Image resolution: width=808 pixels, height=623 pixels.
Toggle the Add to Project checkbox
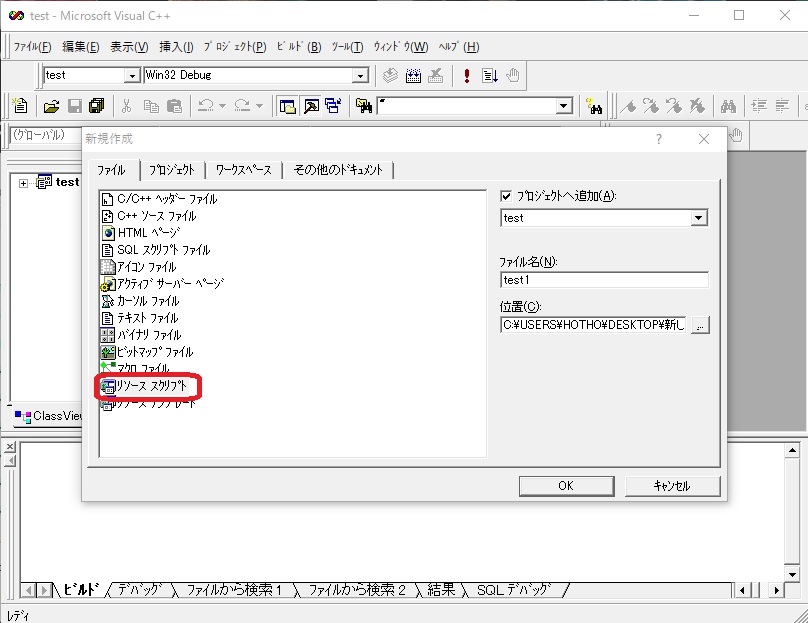tap(506, 196)
